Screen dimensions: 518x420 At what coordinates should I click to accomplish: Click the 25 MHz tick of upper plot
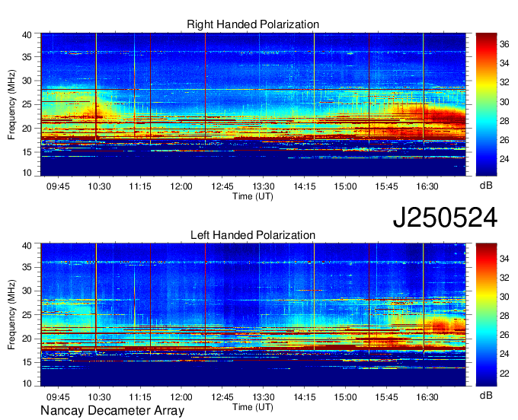[27, 104]
